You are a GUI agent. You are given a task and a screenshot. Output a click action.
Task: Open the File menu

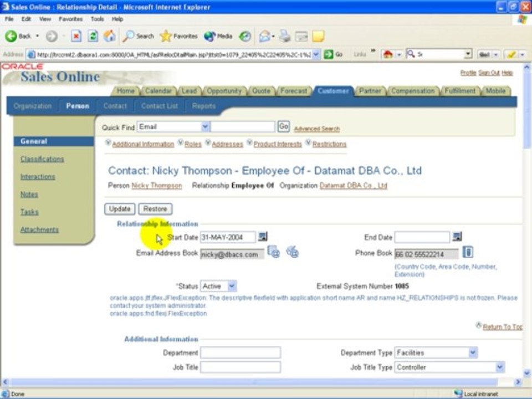pos(9,19)
